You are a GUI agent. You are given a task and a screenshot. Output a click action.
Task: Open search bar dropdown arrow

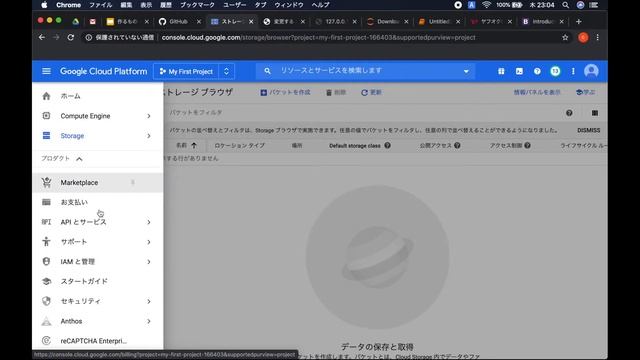coord(466,71)
